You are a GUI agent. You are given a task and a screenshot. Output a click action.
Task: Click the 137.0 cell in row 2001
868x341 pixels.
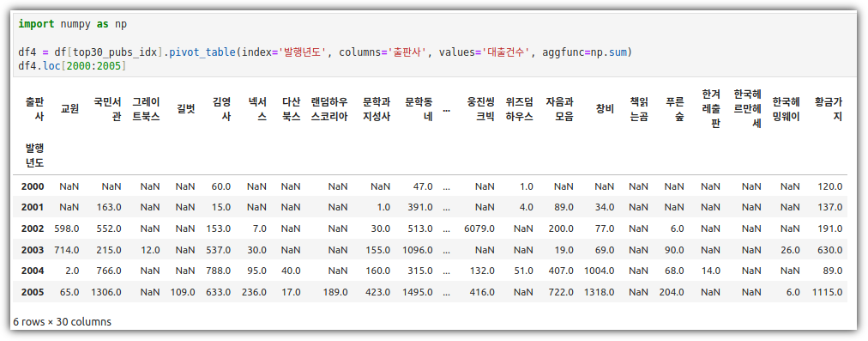click(829, 207)
